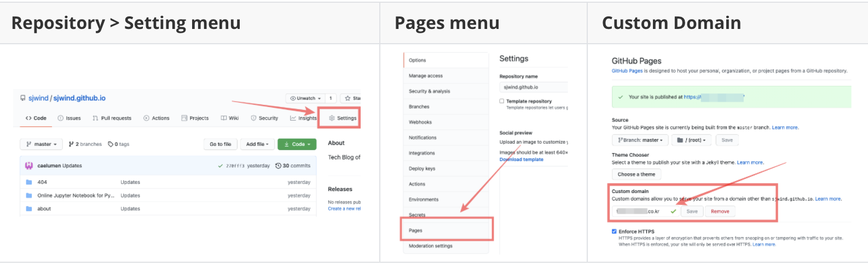Click the repository book icon

pyautogui.click(x=22, y=98)
